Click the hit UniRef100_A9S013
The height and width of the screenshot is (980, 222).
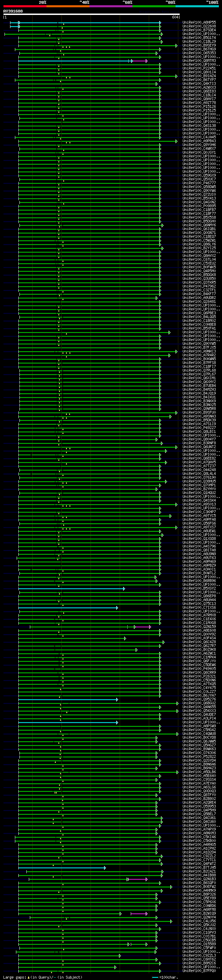[x=199, y=504]
